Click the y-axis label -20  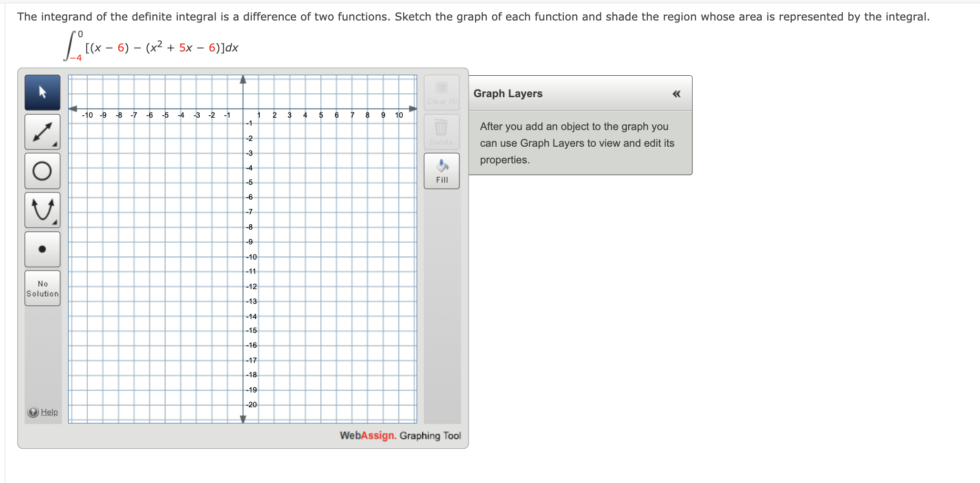(251, 405)
